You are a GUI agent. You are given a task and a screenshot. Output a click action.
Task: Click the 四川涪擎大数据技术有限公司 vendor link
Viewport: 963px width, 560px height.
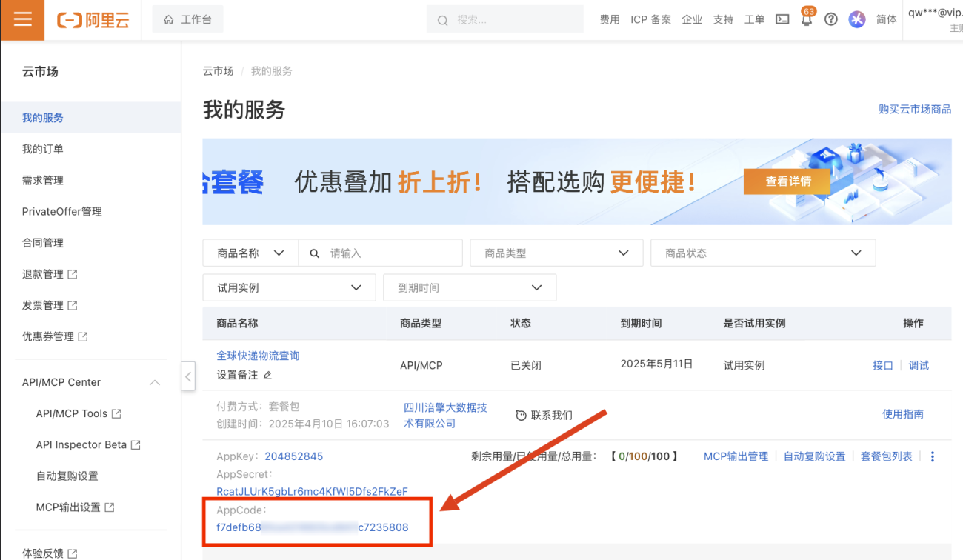pos(445,416)
